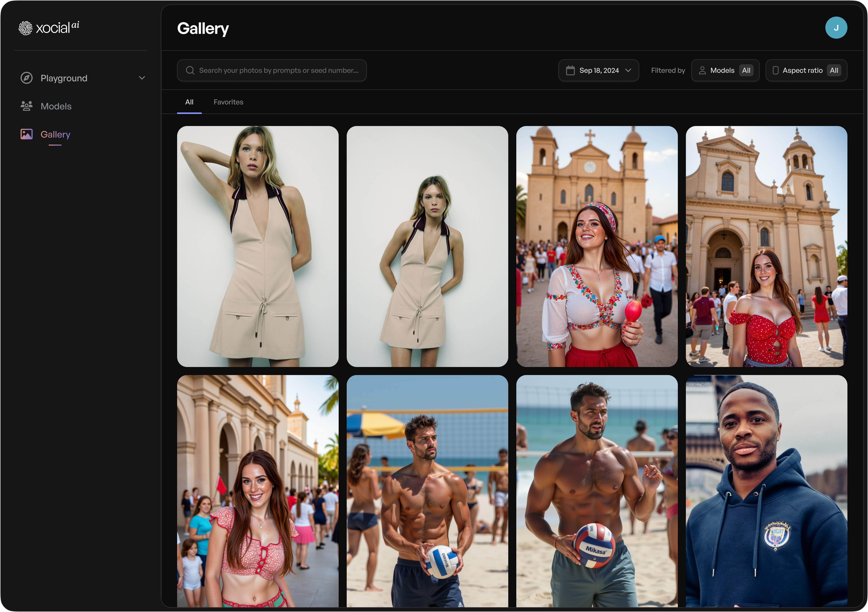The height and width of the screenshot is (612, 868).
Task: Open the J user avatar
Action: coord(836,28)
